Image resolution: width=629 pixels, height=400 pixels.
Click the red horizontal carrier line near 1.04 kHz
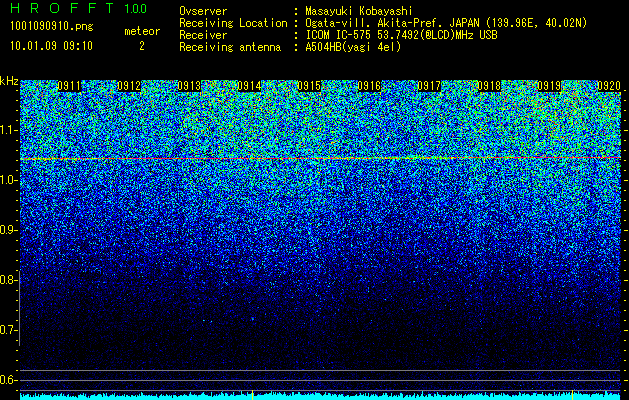coord(320,158)
